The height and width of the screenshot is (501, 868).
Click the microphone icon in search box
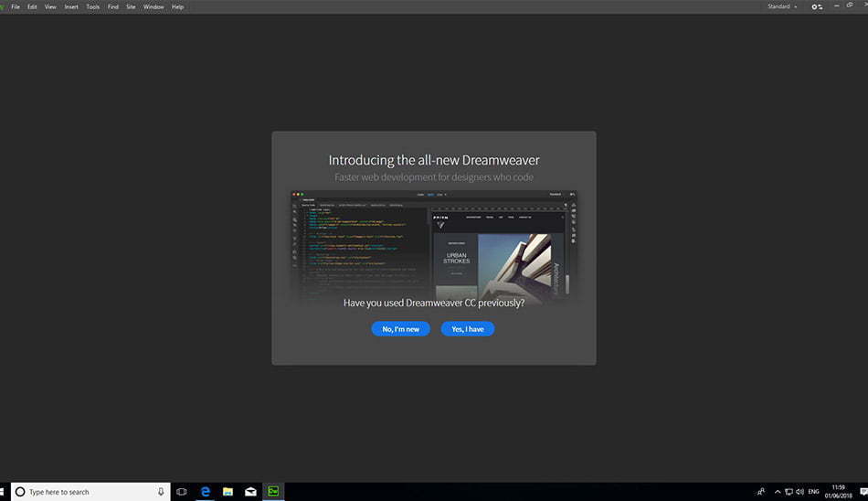click(161, 492)
